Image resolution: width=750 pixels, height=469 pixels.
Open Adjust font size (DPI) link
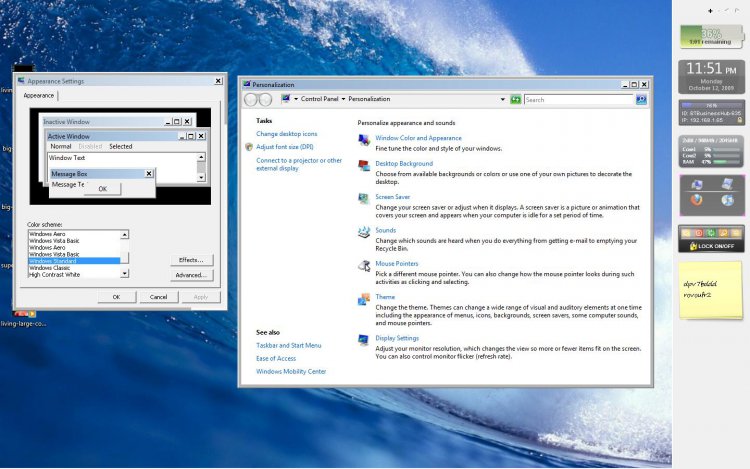click(x=285, y=147)
